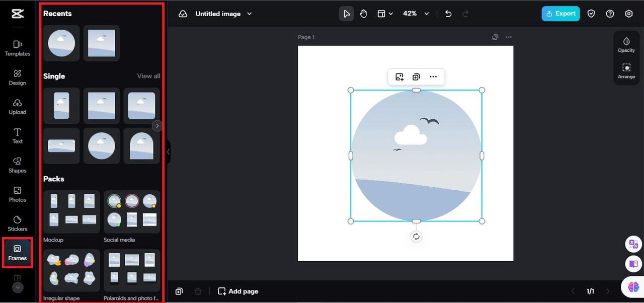Click duplicate icon in floating toolbar
This screenshot has width=644, height=303.
(x=416, y=77)
